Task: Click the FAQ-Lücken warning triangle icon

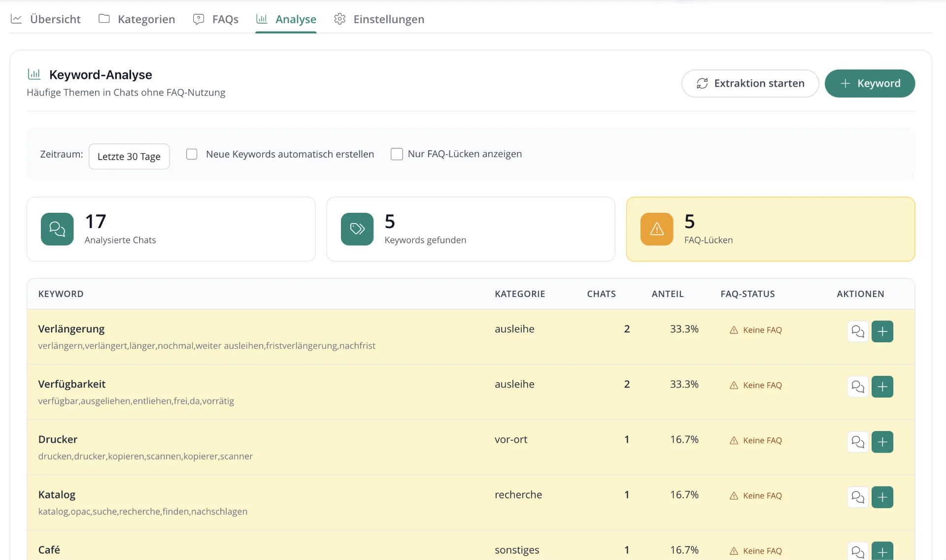Action: pos(657,229)
